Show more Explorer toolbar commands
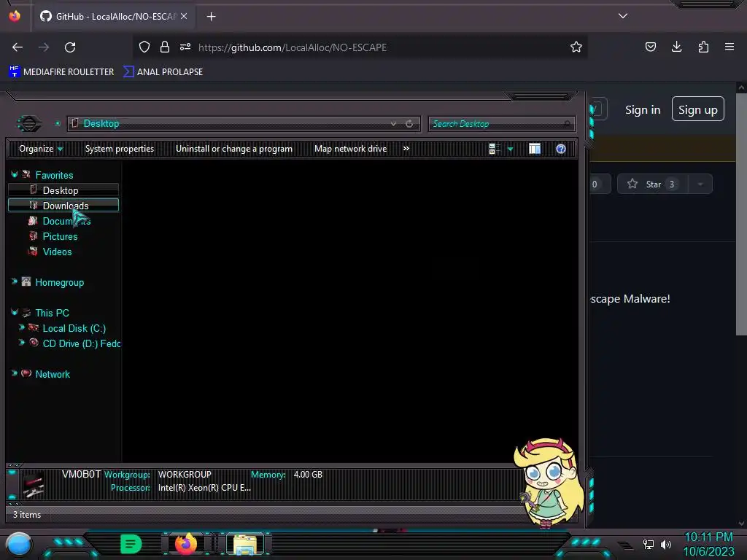The image size is (747, 560). 406,149
